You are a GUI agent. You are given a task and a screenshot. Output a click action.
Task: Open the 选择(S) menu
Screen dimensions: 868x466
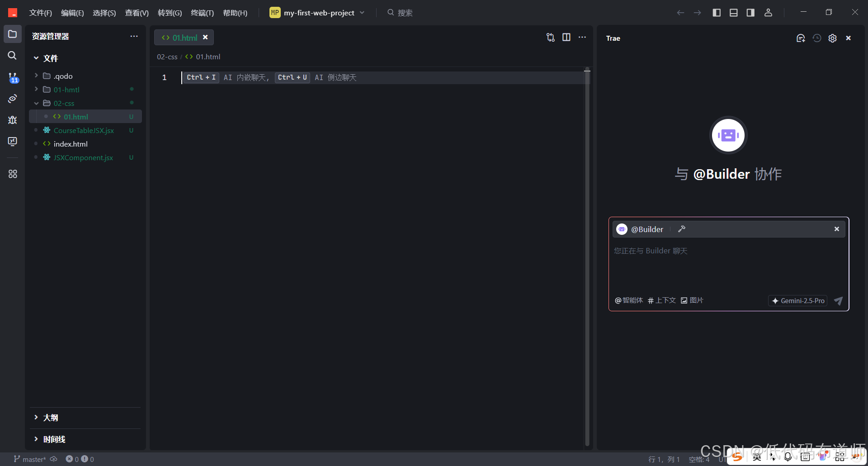pyautogui.click(x=104, y=13)
